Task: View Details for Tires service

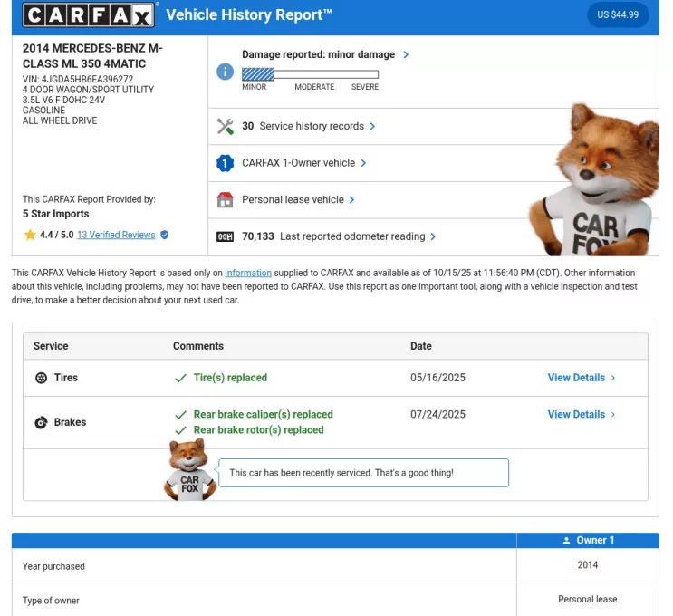Action: 581,378
